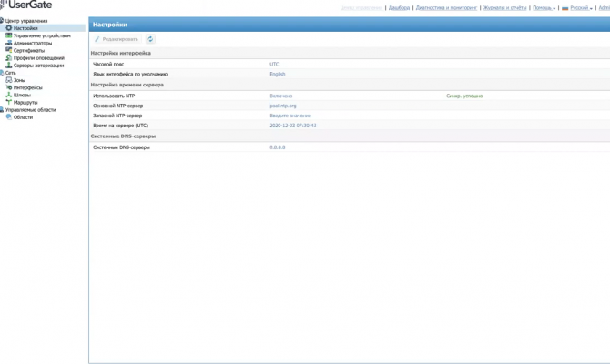Screen dimensions: 610x364
Task: Click the 8.8.8.8 DNS server value
Action: tap(278, 147)
